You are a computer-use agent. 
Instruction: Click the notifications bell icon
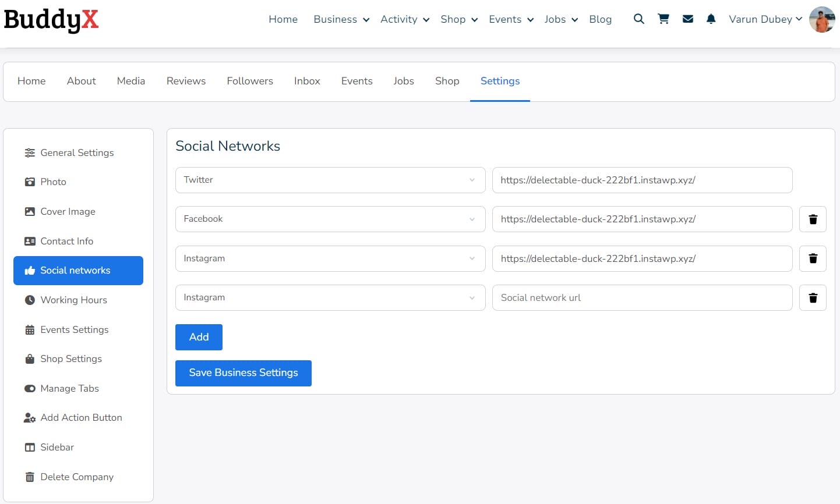[x=711, y=19]
